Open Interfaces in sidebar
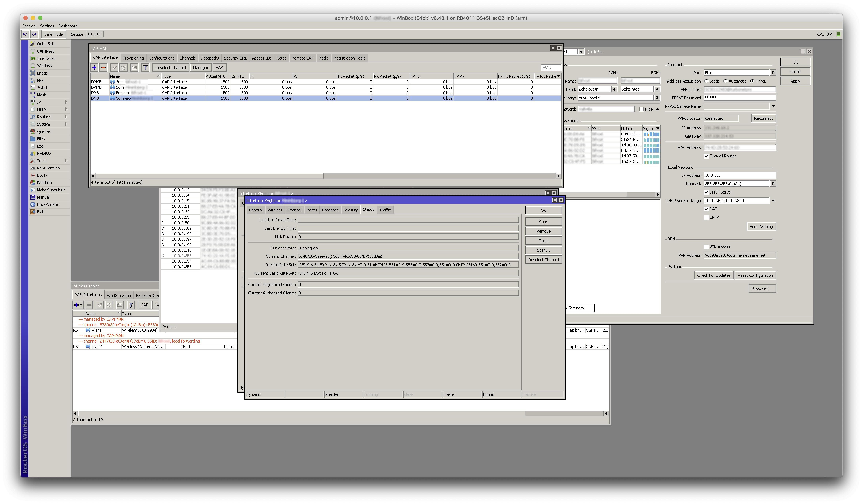 (x=46, y=59)
